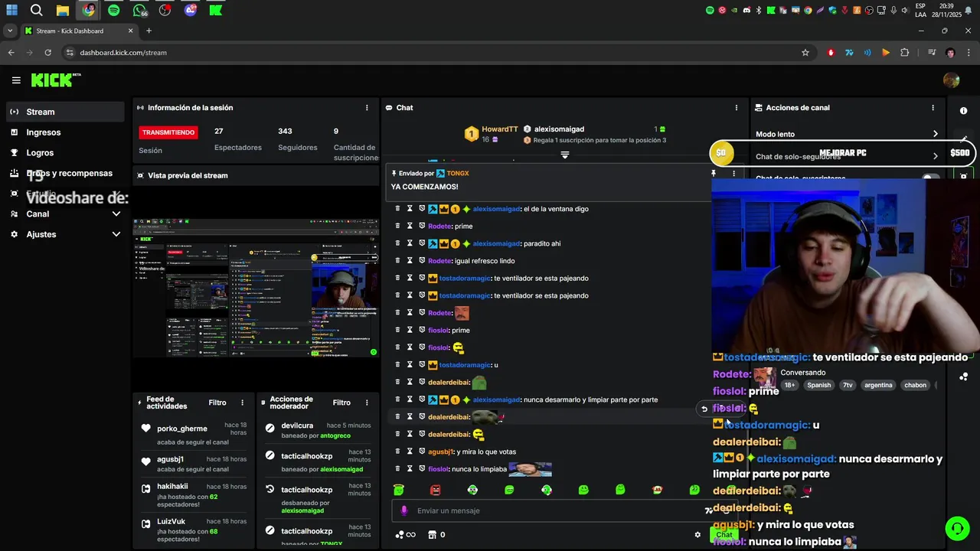Open the Chat panel three-dot menu

[737, 108]
